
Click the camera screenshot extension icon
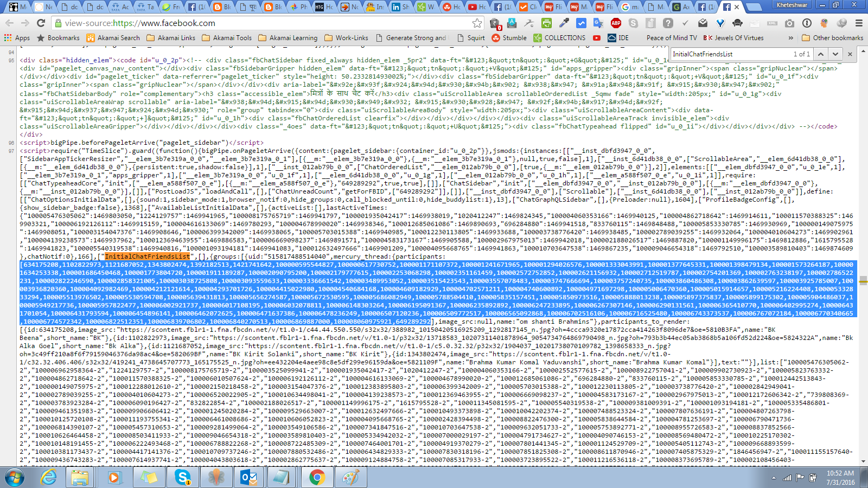click(789, 23)
